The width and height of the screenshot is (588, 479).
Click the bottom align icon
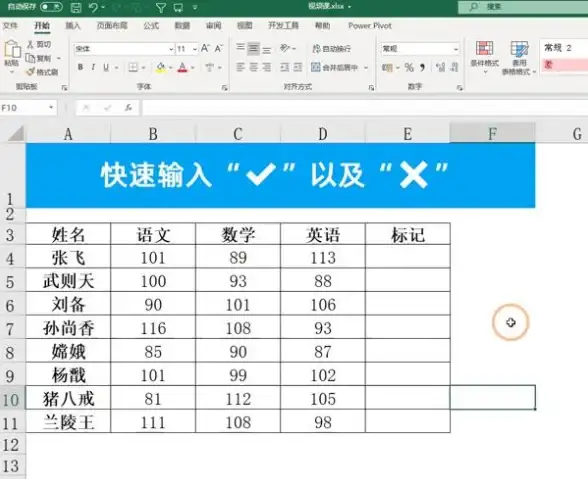267,49
